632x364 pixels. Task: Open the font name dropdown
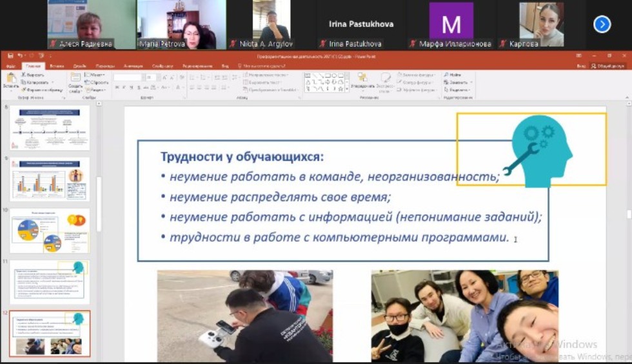point(143,77)
